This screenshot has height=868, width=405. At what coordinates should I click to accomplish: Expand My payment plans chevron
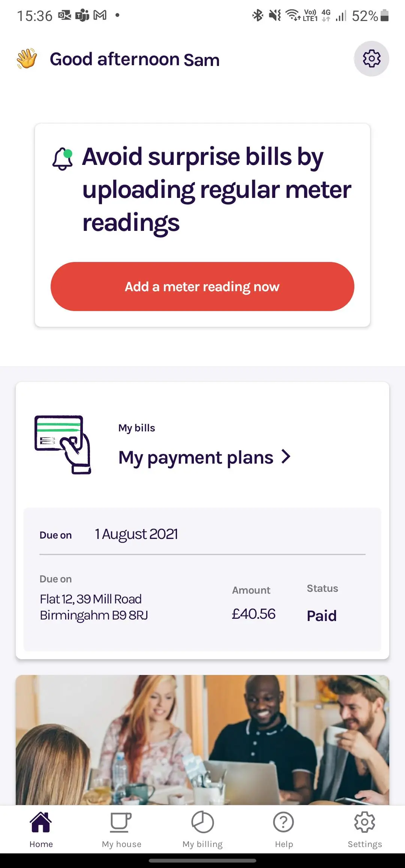(286, 457)
